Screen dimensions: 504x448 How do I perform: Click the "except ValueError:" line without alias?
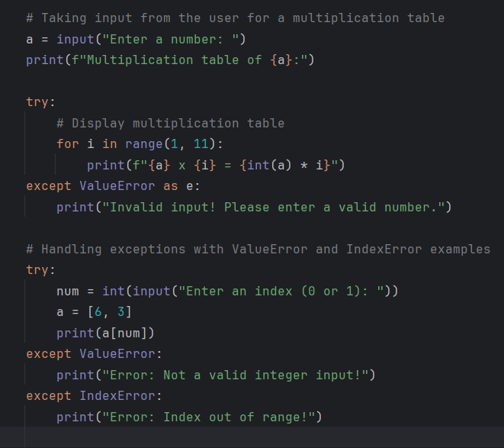point(95,354)
